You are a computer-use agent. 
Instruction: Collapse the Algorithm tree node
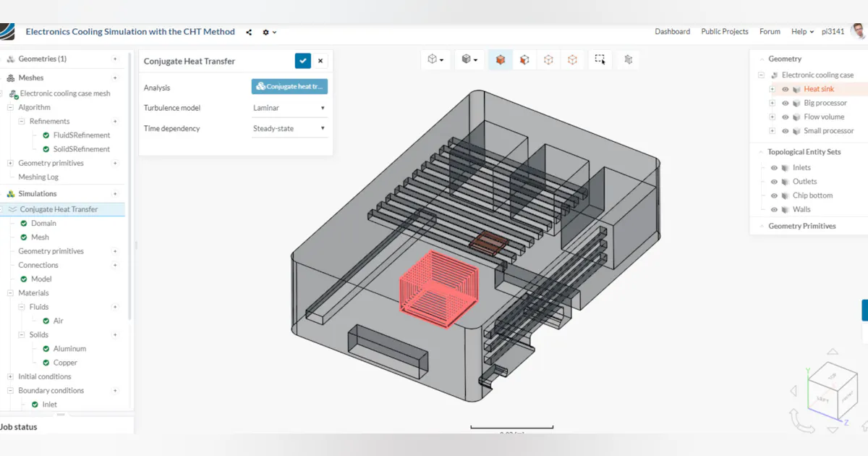point(11,107)
